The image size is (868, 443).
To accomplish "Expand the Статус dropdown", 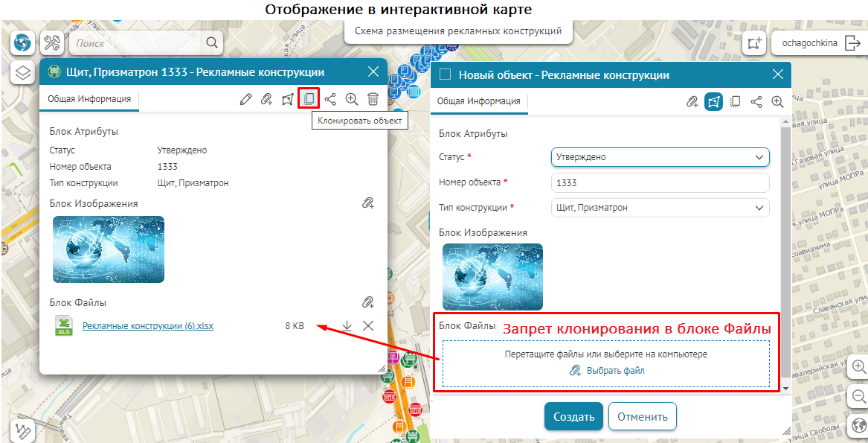I will [660, 157].
